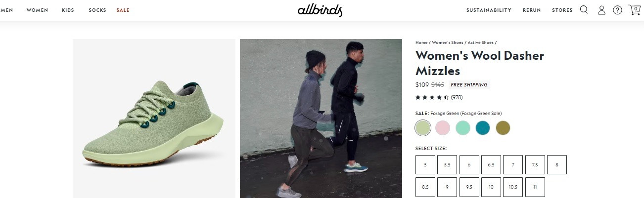Select size 10.5

pyautogui.click(x=513, y=187)
